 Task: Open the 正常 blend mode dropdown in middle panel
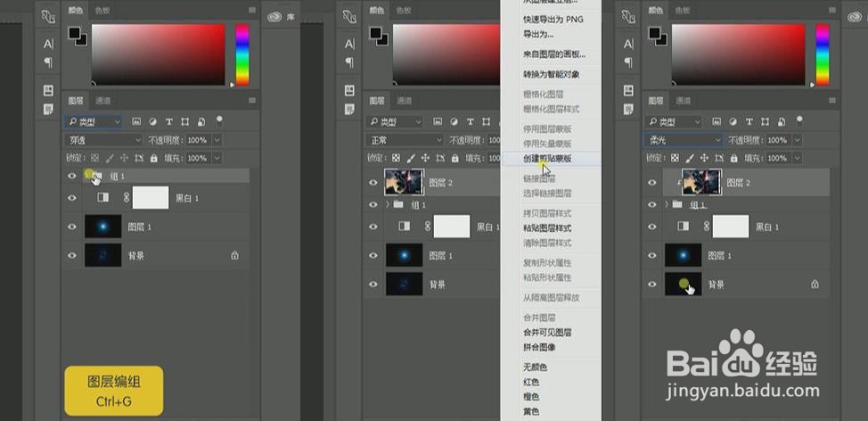click(405, 140)
